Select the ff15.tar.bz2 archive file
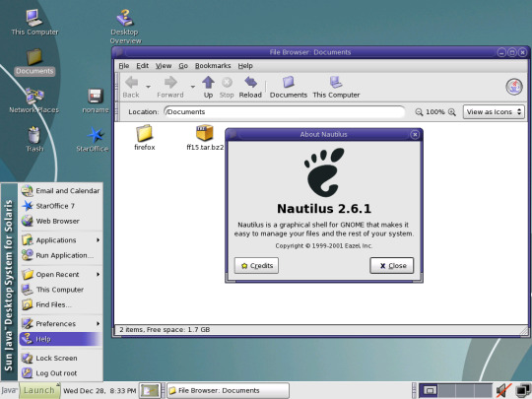532x399 pixels. click(x=205, y=137)
